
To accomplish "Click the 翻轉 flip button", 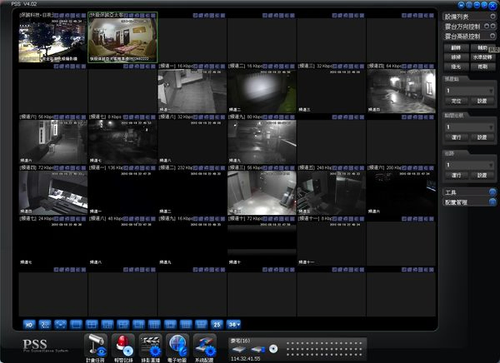I will point(456,48).
